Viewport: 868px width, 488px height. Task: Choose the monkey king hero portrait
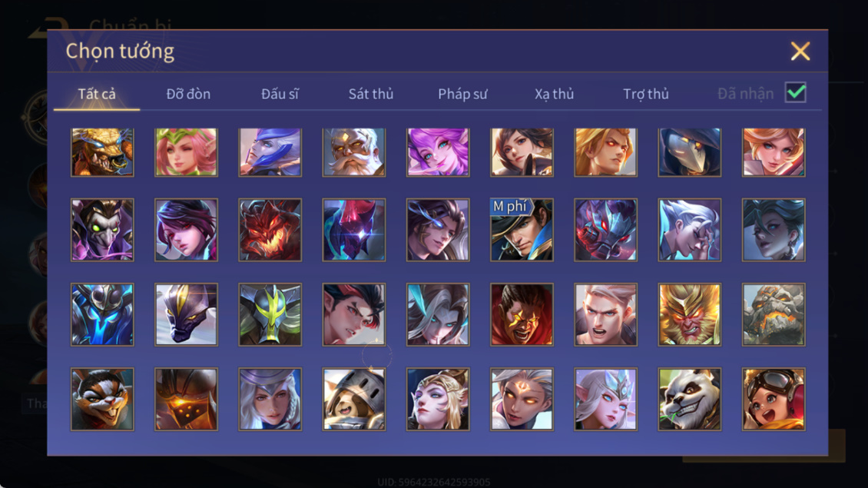(x=689, y=314)
